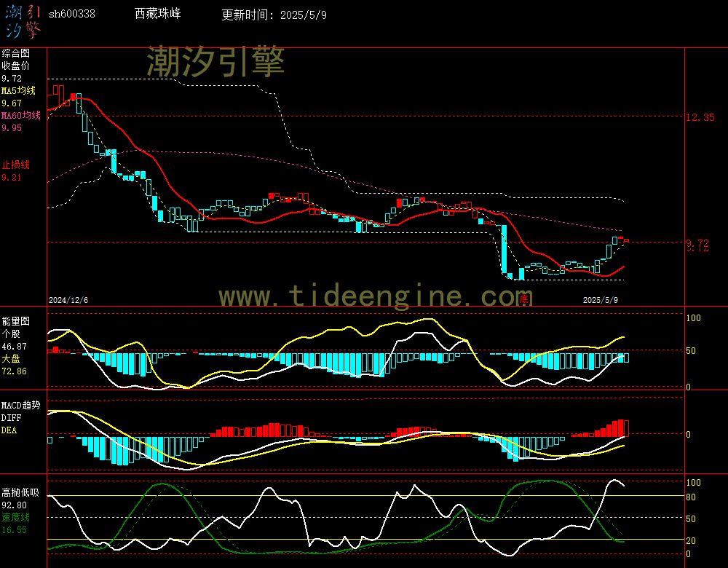Viewport: 728px width, 568px height.
Task: Click the red 底 bottom marker
Action: tap(523, 299)
